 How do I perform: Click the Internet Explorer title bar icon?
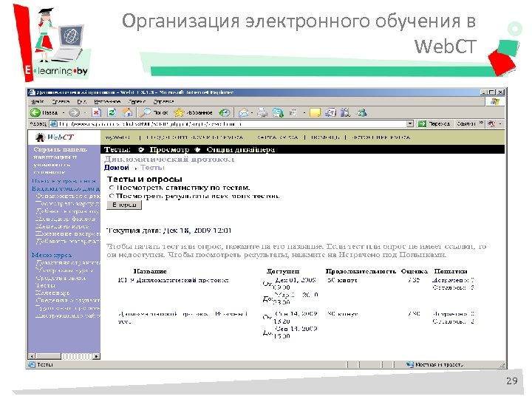[32, 92]
